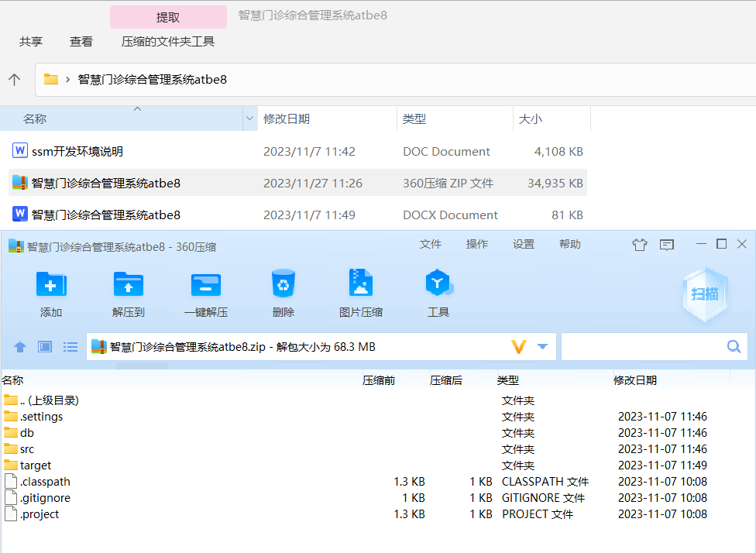Select 360压缩 ZIP 文件 type cell
756x553 pixels.
click(x=448, y=184)
